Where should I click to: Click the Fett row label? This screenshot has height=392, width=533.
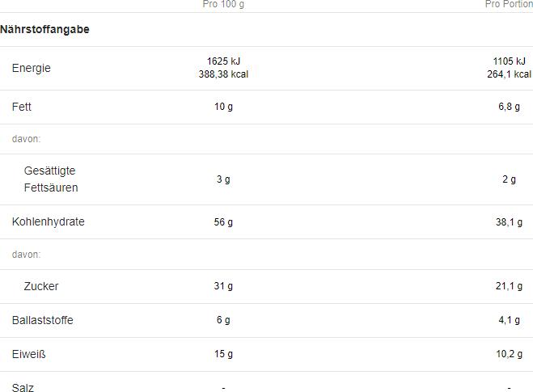tap(21, 107)
